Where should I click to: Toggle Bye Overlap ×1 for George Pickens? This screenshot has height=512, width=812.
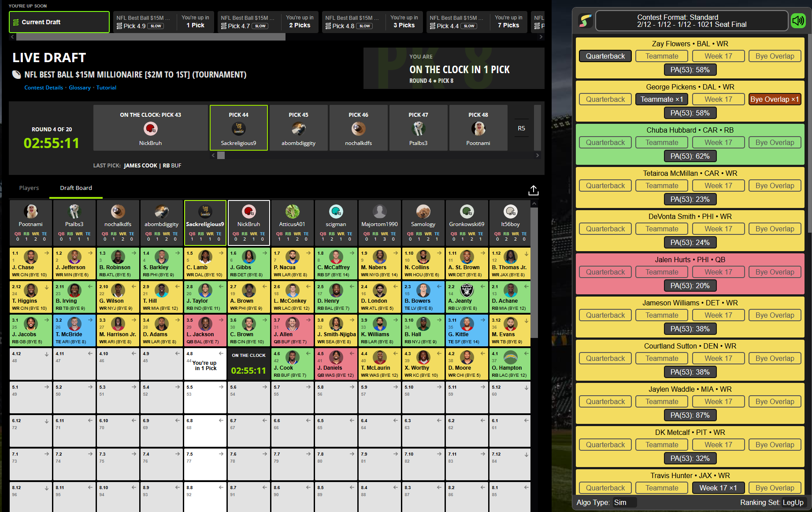pos(775,99)
